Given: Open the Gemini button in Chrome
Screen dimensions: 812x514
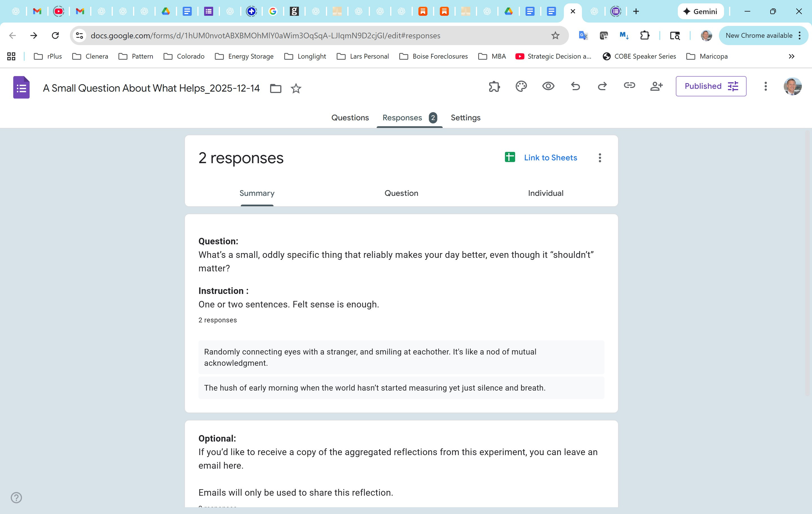Looking at the screenshot, I should (700, 12).
